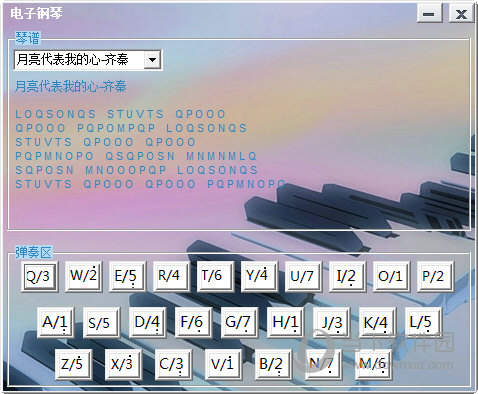Click the 琴谱 group label

(28, 38)
